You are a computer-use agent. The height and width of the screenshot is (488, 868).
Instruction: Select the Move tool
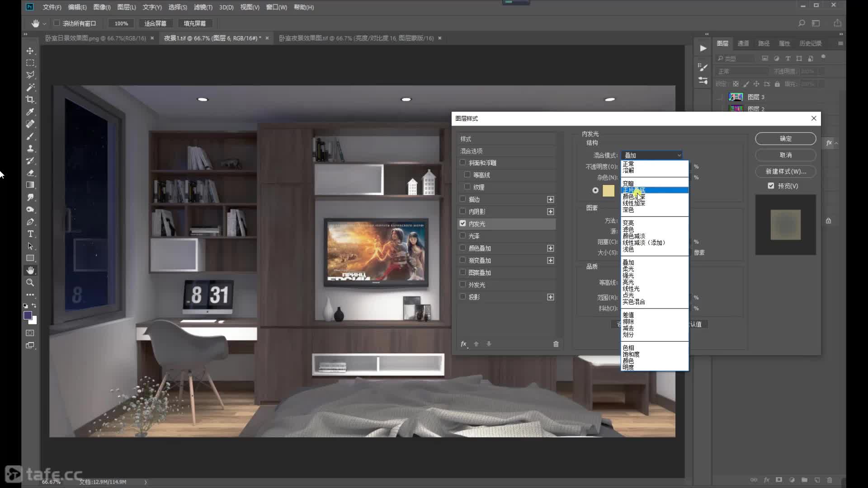(x=30, y=51)
